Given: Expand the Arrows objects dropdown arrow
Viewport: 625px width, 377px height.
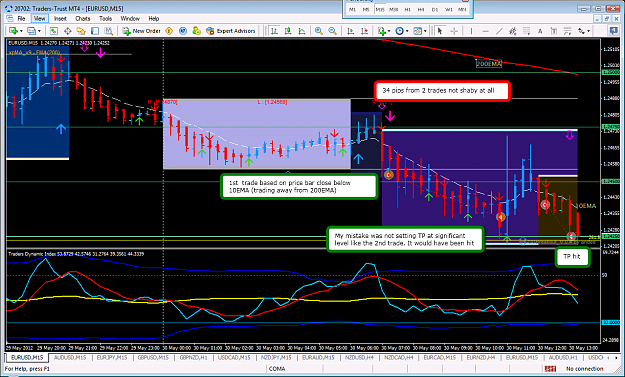Looking at the screenshot, I should (x=588, y=31).
